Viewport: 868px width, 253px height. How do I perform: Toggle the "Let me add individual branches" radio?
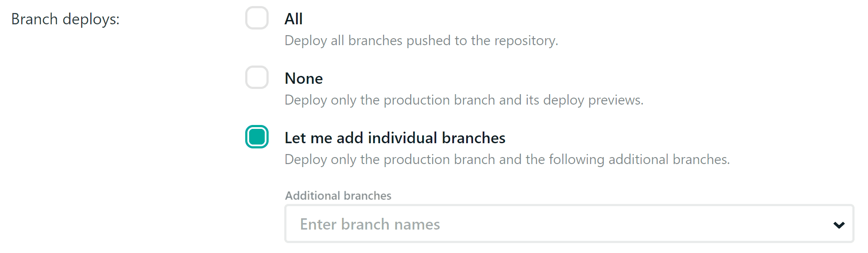click(x=257, y=137)
